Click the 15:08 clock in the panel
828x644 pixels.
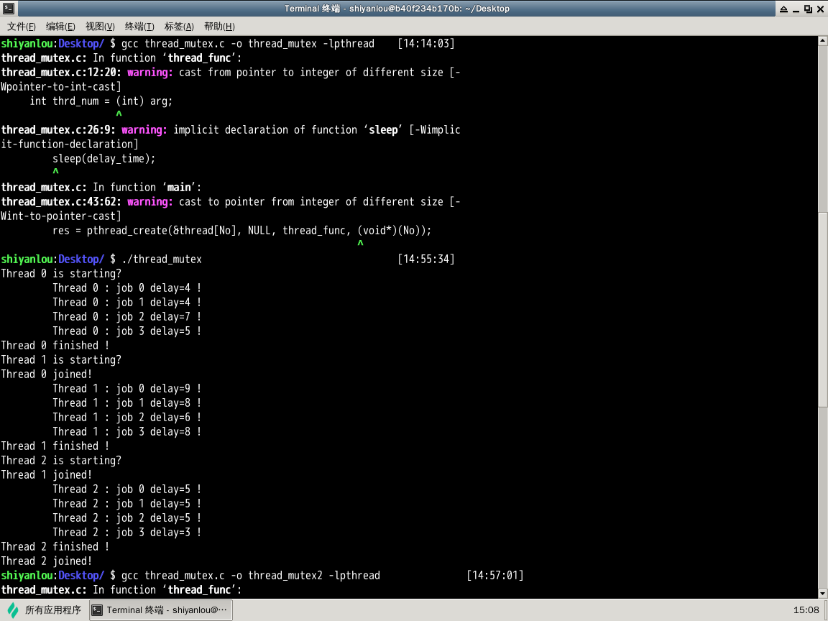[806, 610]
